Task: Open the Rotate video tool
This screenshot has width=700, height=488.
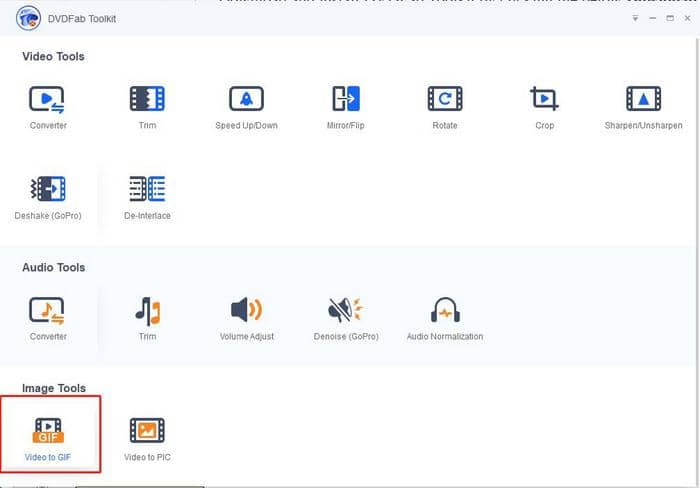Action: pos(444,100)
